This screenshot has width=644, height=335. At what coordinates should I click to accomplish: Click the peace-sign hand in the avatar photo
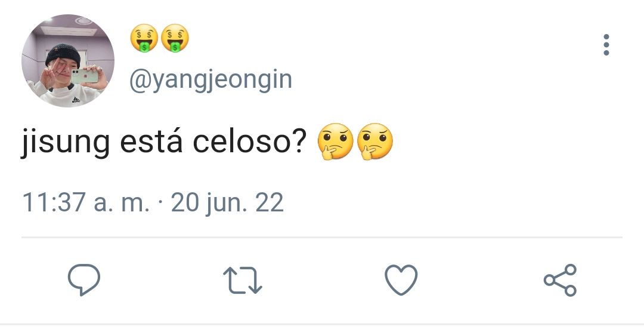point(48,78)
